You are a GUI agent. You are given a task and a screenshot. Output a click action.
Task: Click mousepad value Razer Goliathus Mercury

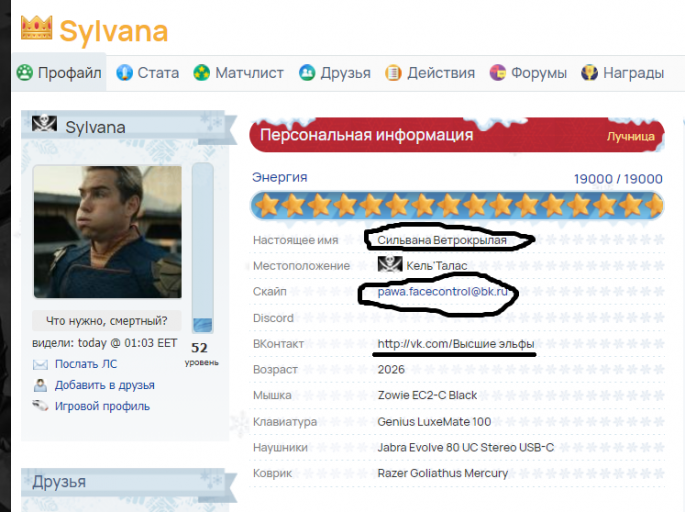pyautogui.click(x=443, y=473)
